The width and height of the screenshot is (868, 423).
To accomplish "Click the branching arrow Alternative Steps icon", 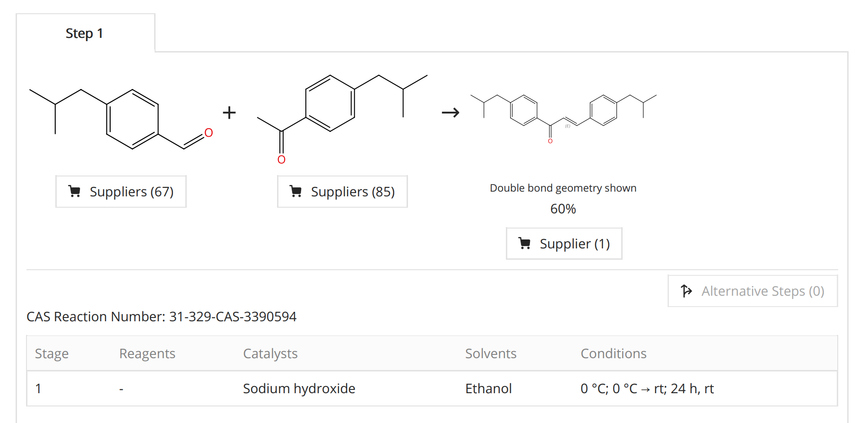I will pos(686,291).
